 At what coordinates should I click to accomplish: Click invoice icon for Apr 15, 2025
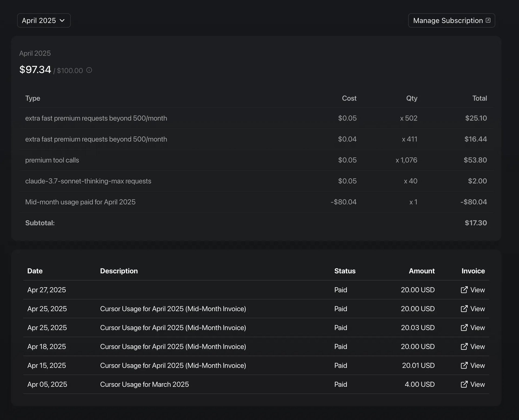[x=464, y=366]
